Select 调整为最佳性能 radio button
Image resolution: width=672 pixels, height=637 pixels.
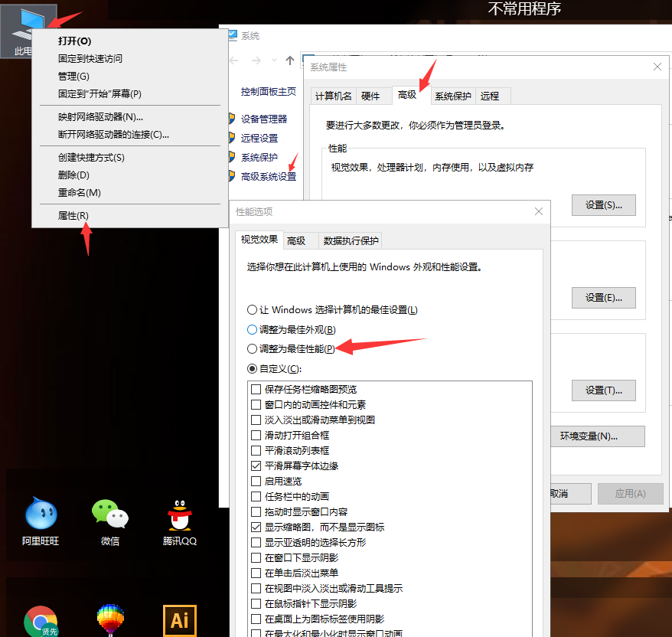click(253, 349)
